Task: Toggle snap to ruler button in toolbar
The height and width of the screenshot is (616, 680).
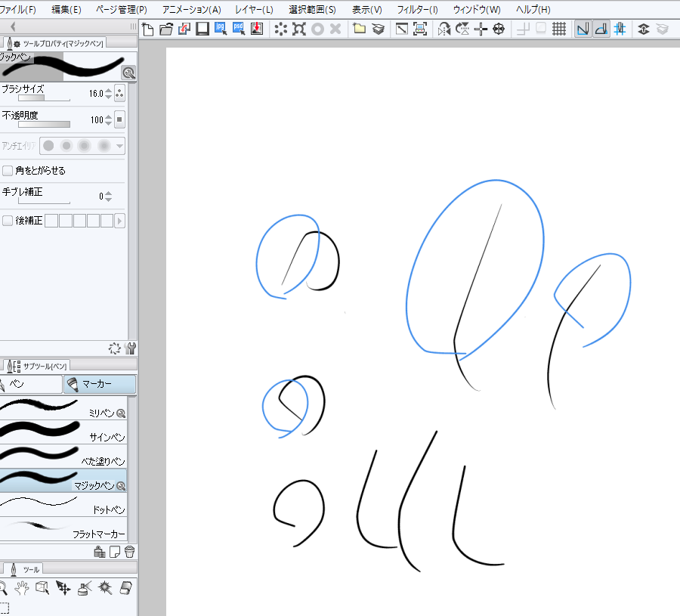Action: [x=583, y=29]
